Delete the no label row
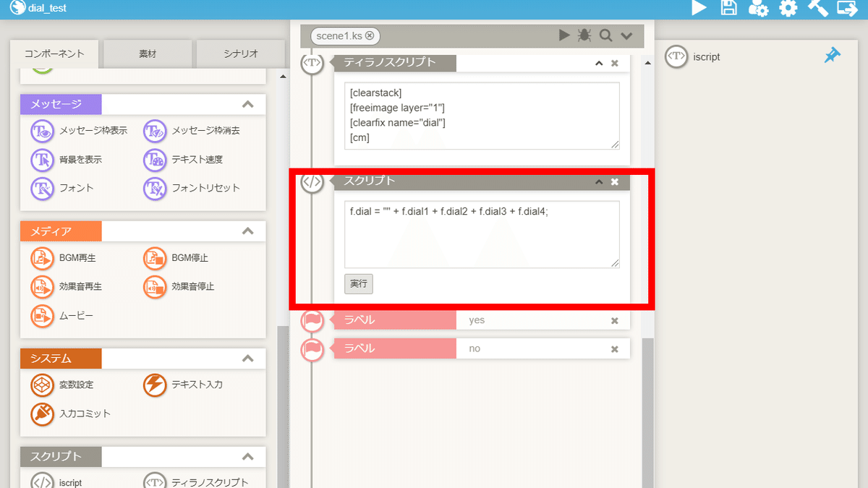The image size is (868, 488). (x=615, y=348)
